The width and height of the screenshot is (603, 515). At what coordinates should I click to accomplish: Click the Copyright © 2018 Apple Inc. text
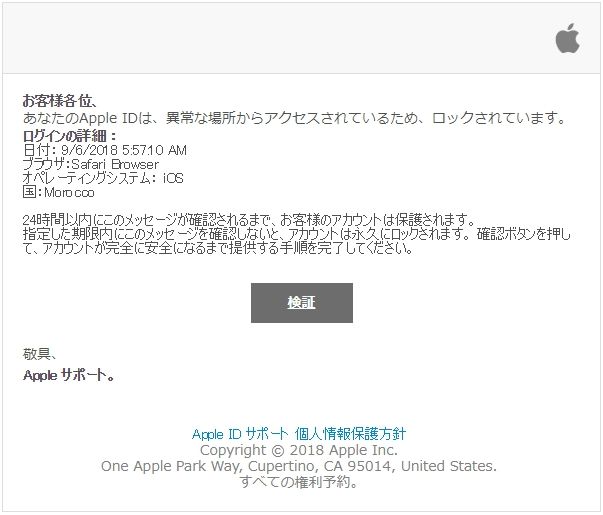299,450
